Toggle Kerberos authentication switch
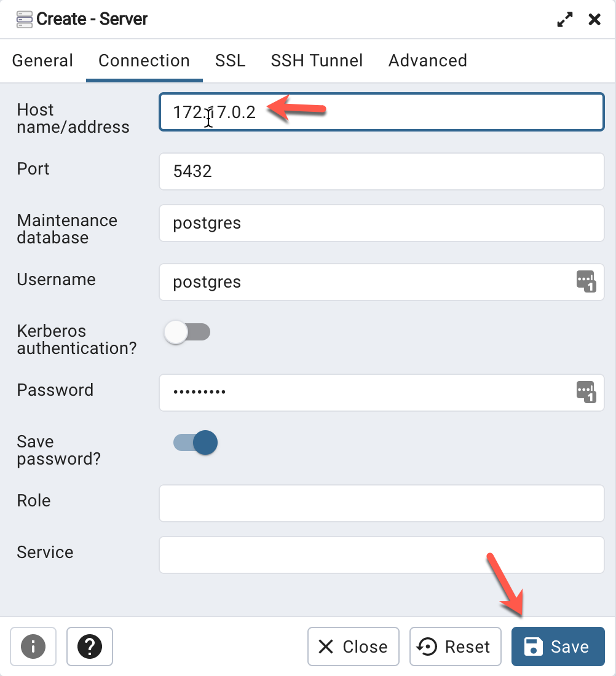The image size is (616, 676). pos(188,332)
